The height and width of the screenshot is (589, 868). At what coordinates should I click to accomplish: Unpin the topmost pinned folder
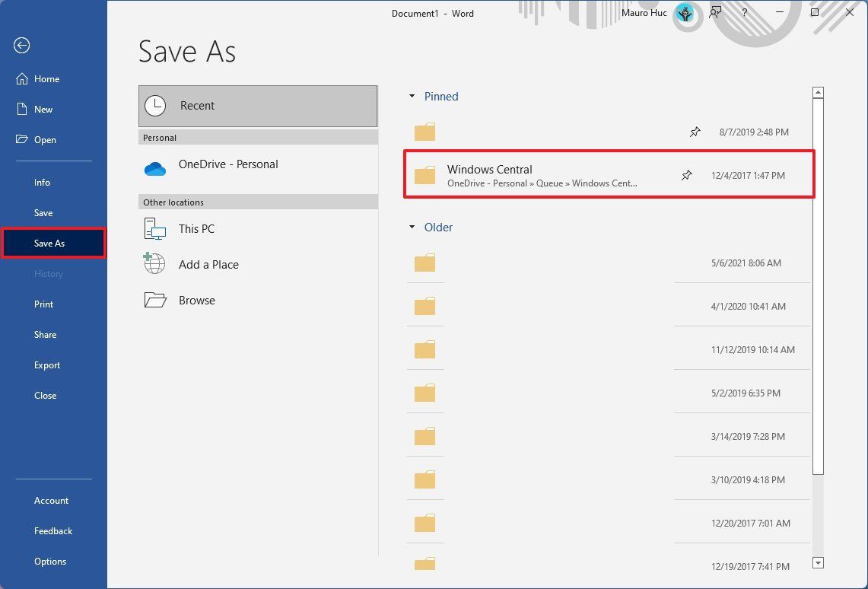(695, 131)
